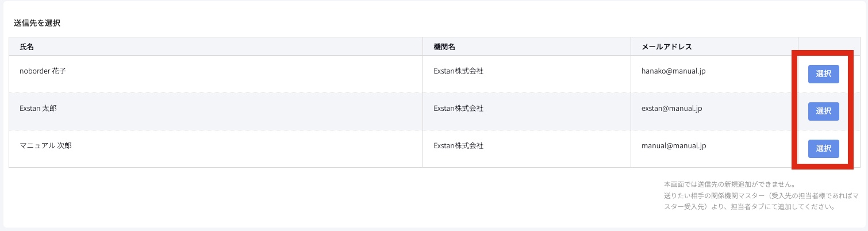Click the email hanako@manual.jp

(673, 71)
